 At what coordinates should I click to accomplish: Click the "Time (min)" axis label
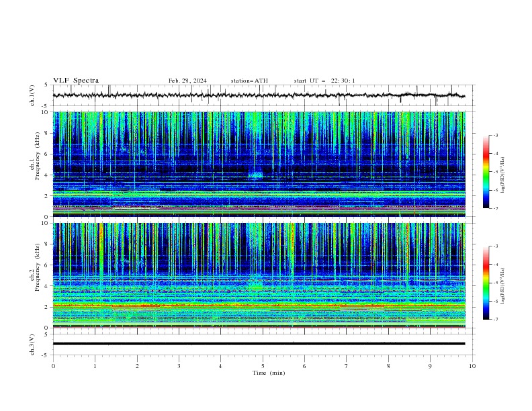coord(269,373)
